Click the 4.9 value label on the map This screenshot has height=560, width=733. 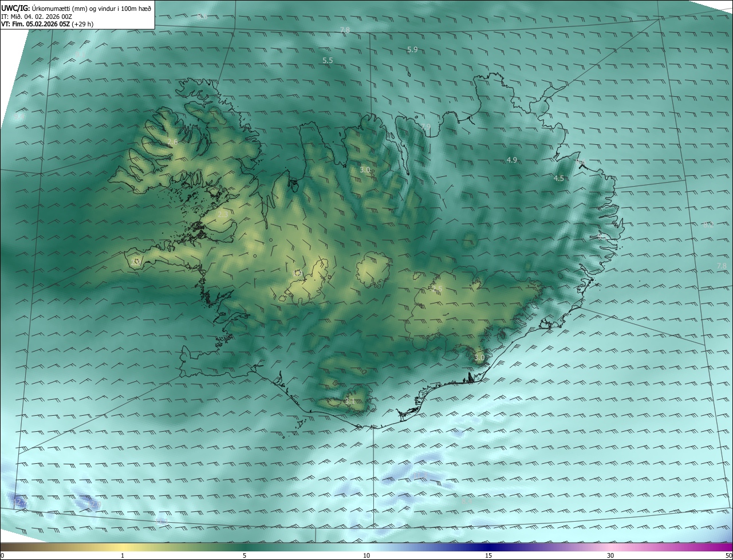coord(512,160)
